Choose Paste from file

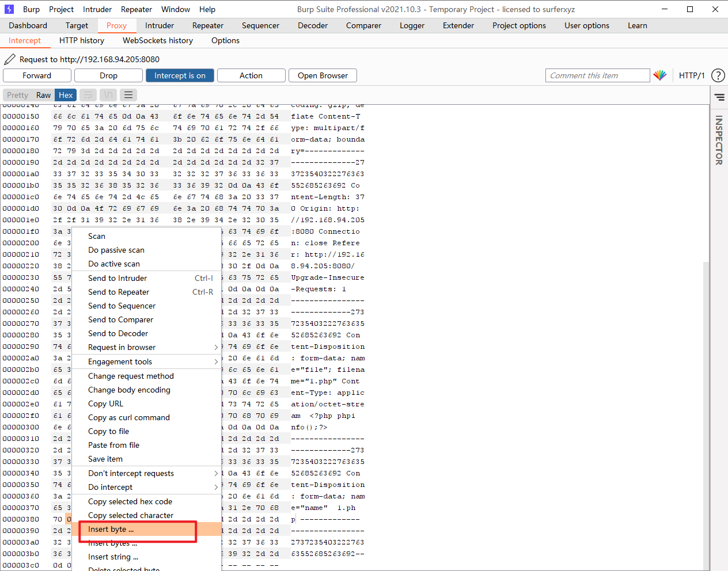click(x=146, y=445)
